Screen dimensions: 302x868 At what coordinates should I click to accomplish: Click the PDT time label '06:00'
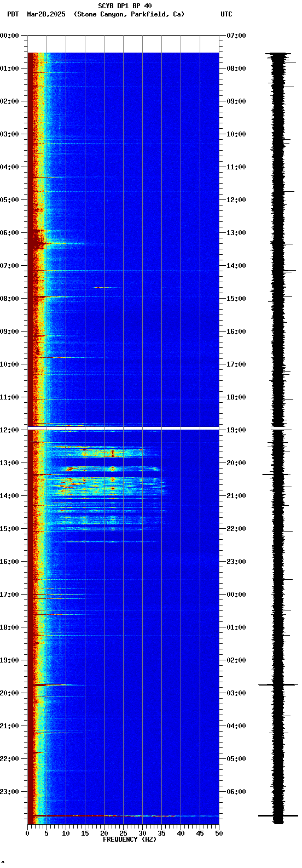9,233
